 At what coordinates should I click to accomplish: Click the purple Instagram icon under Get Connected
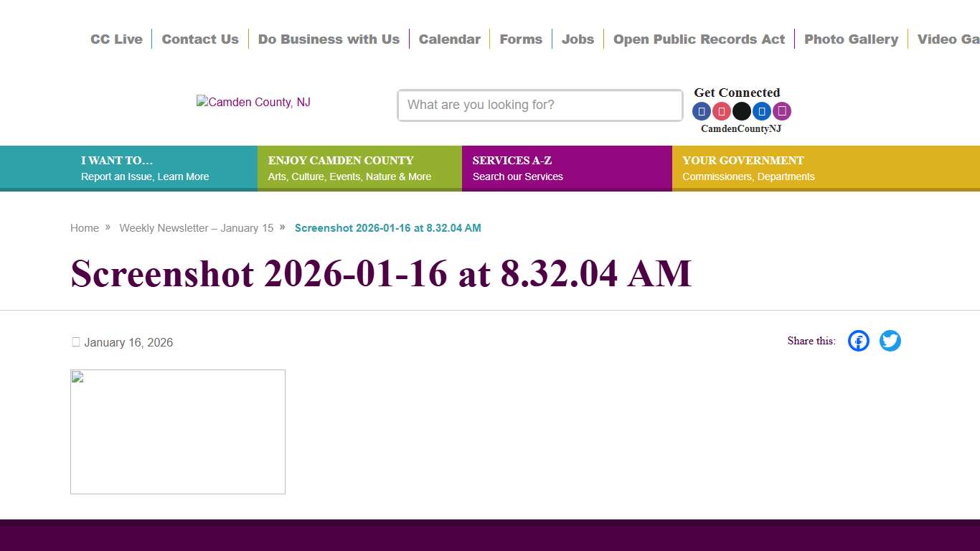click(781, 111)
